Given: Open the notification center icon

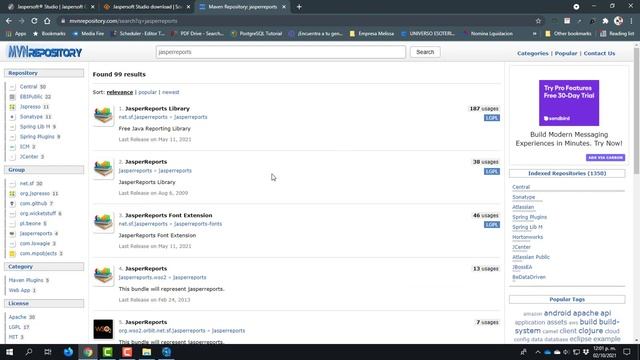Looking at the screenshot, I should (627, 352).
